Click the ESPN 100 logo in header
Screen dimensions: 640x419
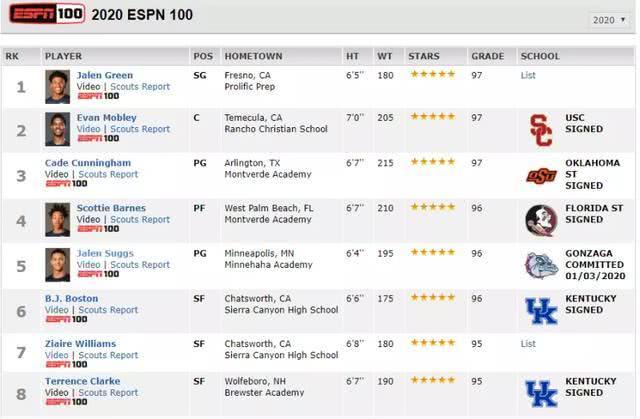[47, 14]
